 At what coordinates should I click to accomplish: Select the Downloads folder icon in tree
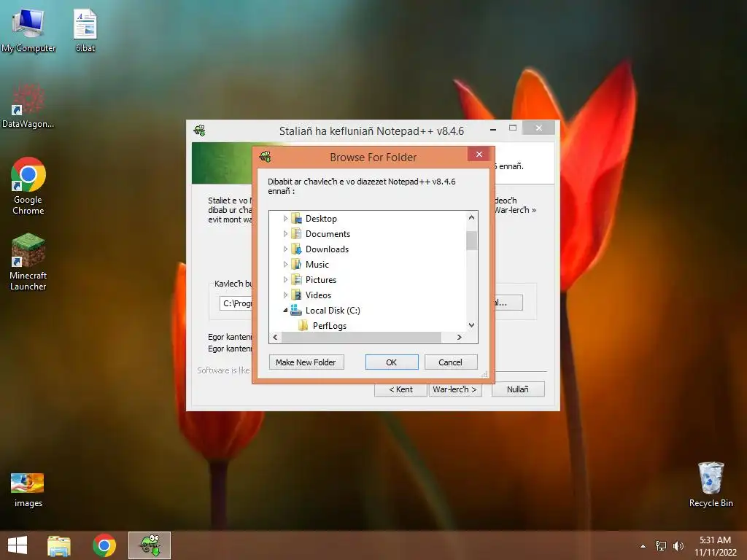[x=296, y=249]
